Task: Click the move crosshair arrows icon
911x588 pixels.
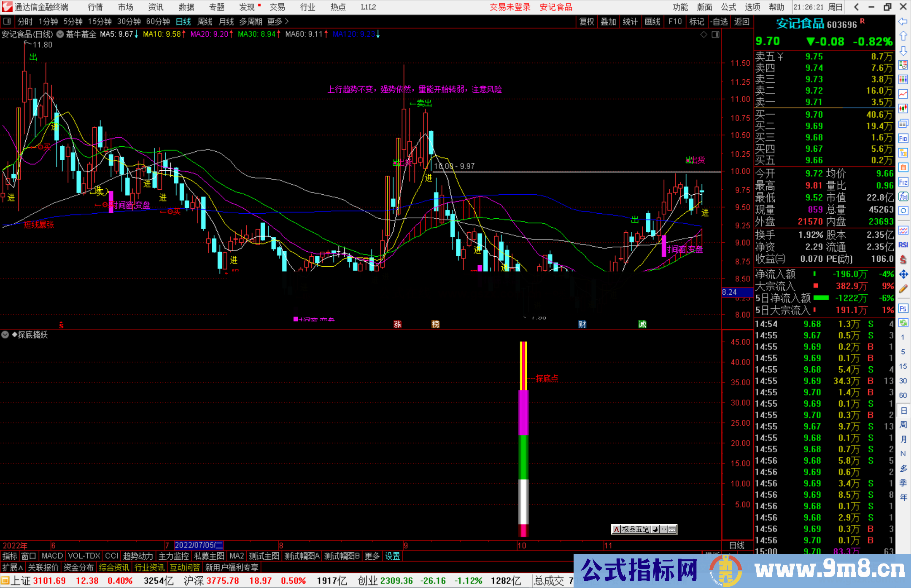Action: click(x=903, y=274)
